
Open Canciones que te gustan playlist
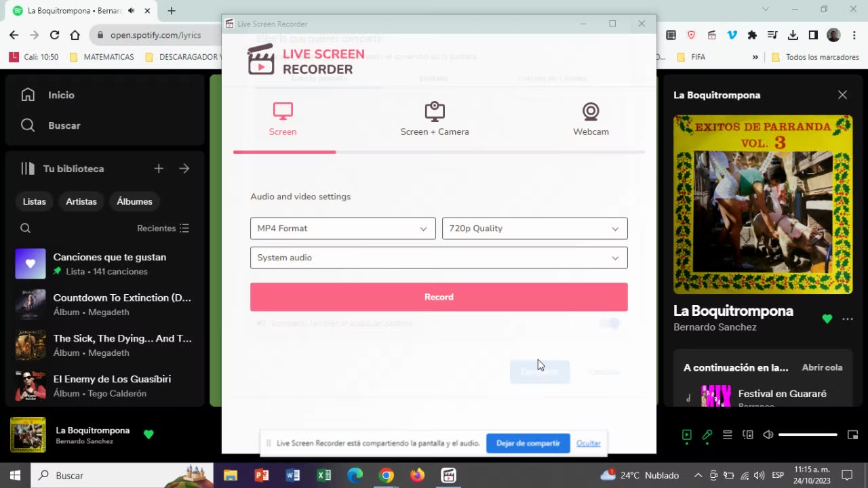click(105, 264)
